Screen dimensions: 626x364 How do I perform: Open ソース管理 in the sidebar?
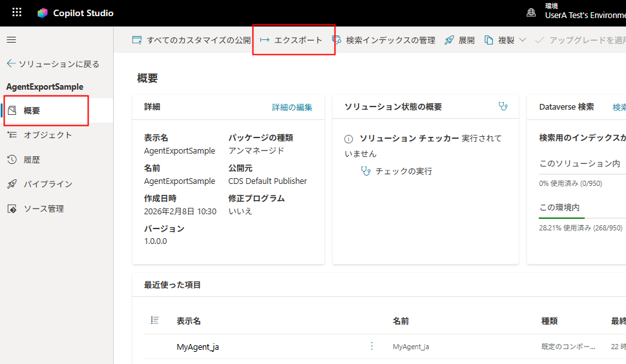pos(43,208)
